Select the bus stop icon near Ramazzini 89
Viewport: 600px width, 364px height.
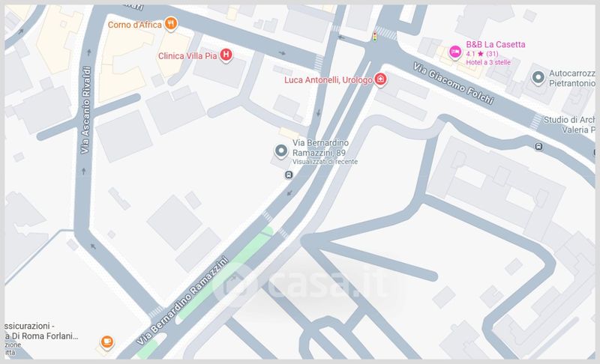[289, 175]
